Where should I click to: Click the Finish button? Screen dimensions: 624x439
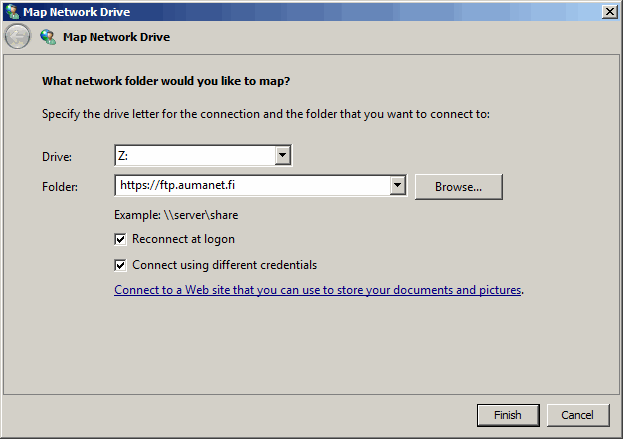click(x=508, y=415)
